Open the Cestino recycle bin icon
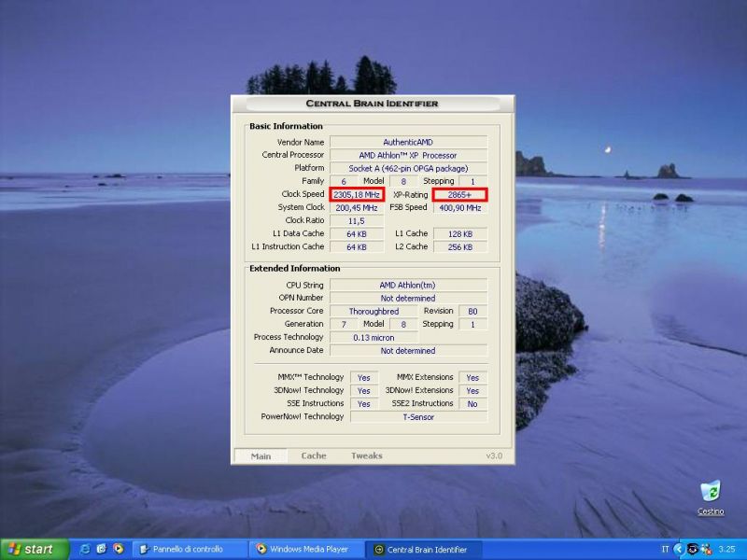 pos(711,498)
